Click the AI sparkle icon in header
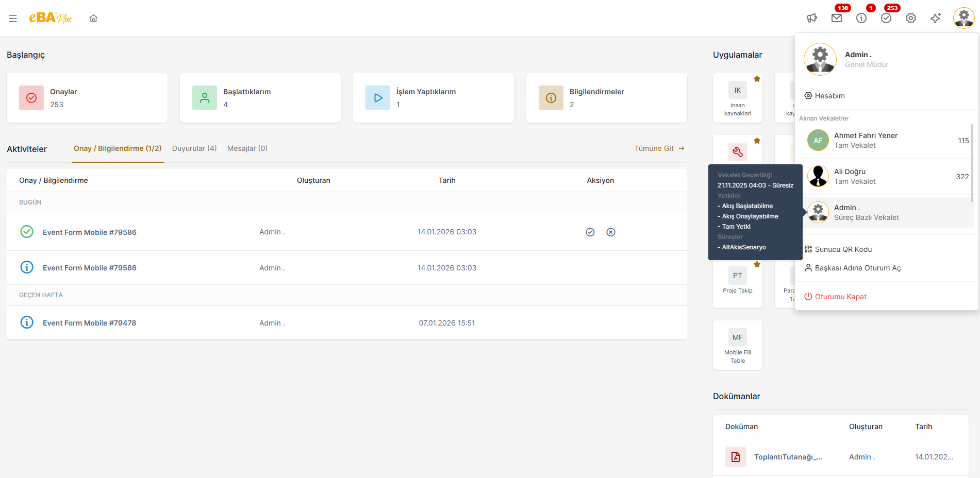The height and width of the screenshot is (478, 980). click(936, 19)
